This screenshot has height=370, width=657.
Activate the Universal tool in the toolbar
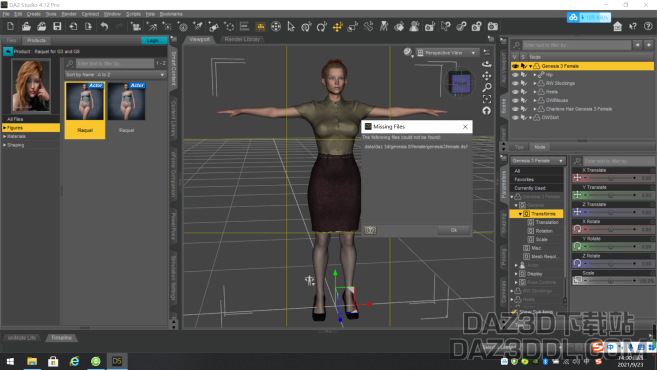(x=306, y=27)
